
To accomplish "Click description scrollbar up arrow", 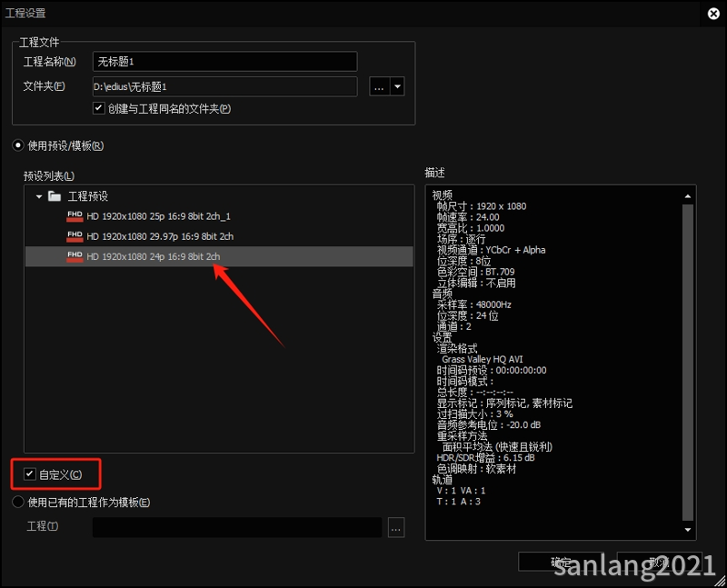I will (x=688, y=196).
